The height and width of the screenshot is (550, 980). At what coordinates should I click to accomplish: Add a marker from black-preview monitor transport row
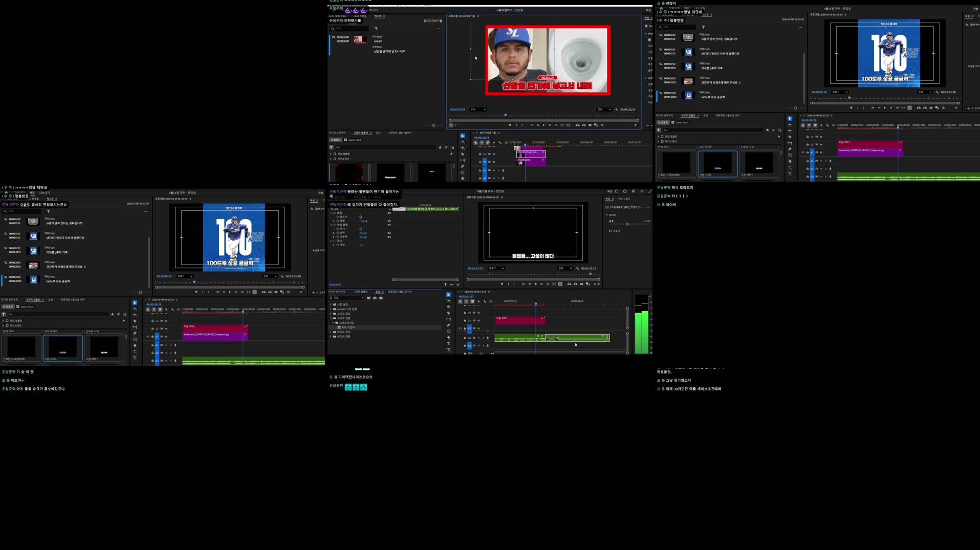click(x=502, y=284)
